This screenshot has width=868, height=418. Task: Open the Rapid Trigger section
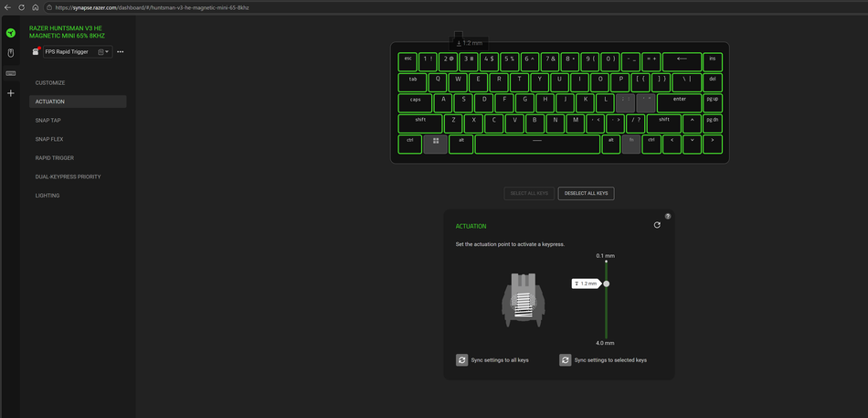[54, 158]
